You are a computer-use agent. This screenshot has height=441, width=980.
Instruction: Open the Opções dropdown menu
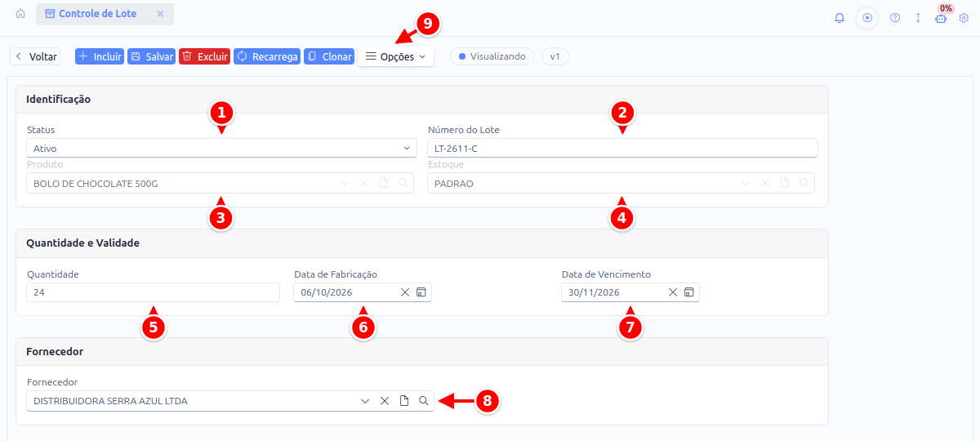point(395,56)
